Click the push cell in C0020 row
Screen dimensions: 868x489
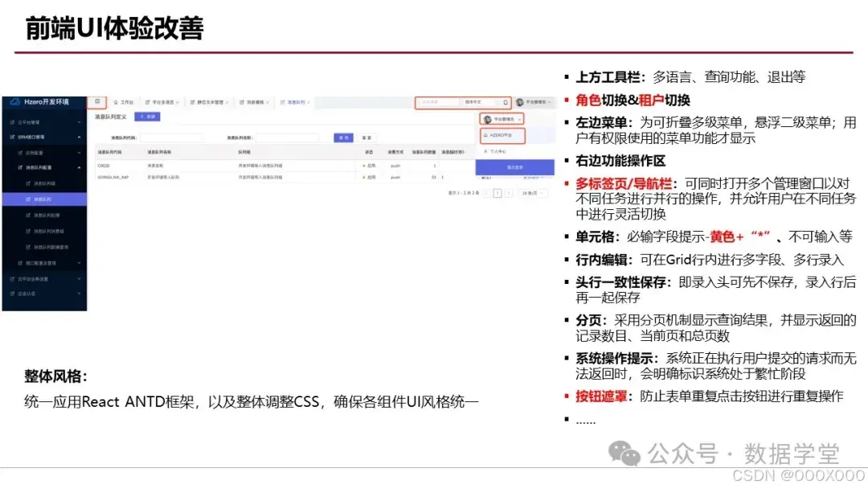[395, 166]
